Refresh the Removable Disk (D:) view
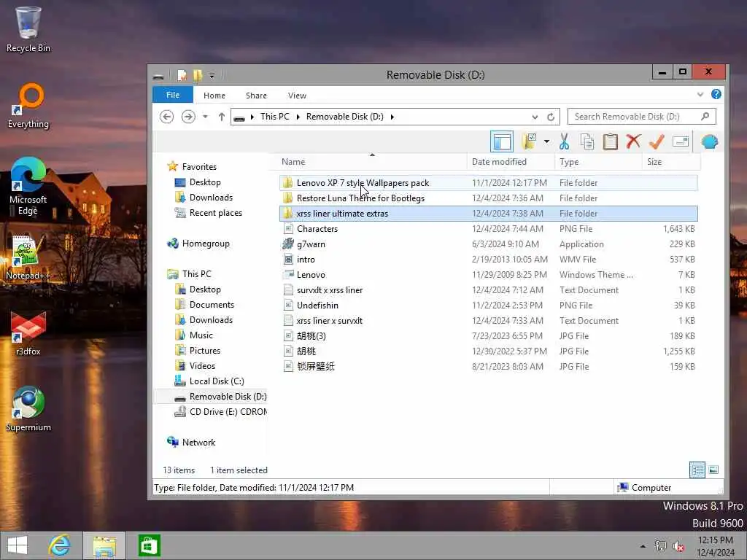Image resolution: width=747 pixels, height=560 pixels. 551,117
